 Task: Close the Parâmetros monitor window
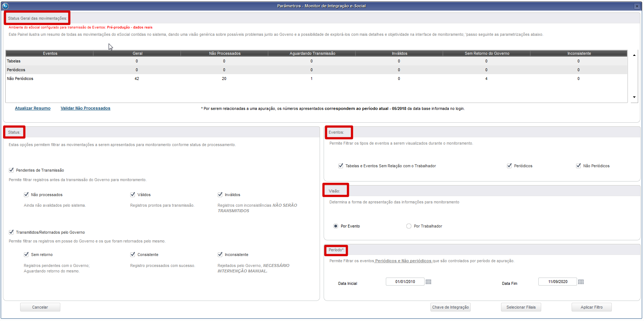tap(637, 6)
